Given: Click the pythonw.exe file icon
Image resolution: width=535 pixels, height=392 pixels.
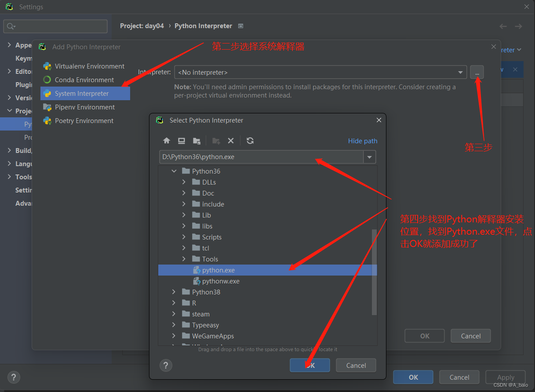Looking at the screenshot, I should pos(197,281).
